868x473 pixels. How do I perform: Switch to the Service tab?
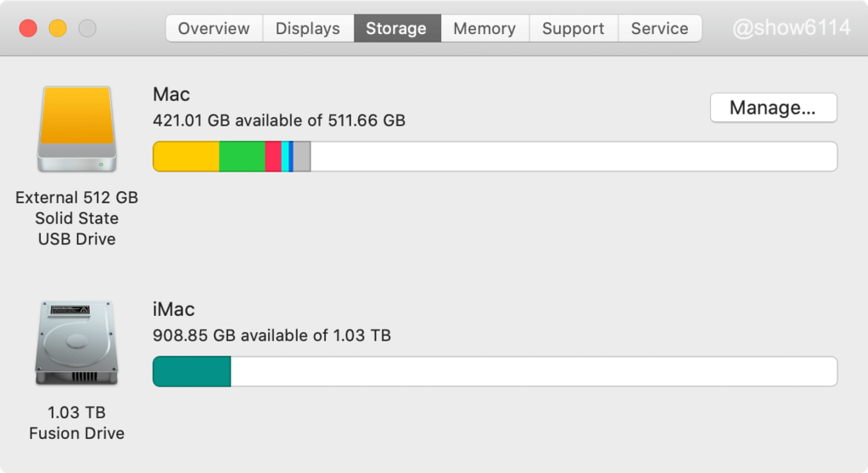tap(659, 28)
